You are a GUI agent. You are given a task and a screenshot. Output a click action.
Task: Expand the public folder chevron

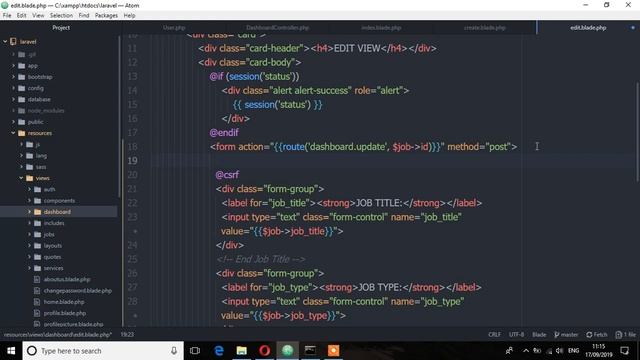coord(13,122)
